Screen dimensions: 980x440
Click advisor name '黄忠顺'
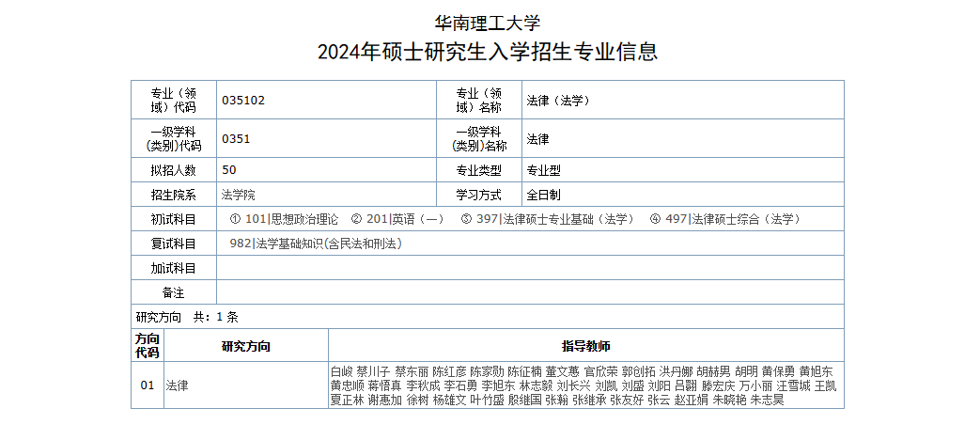tap(348, 385)
